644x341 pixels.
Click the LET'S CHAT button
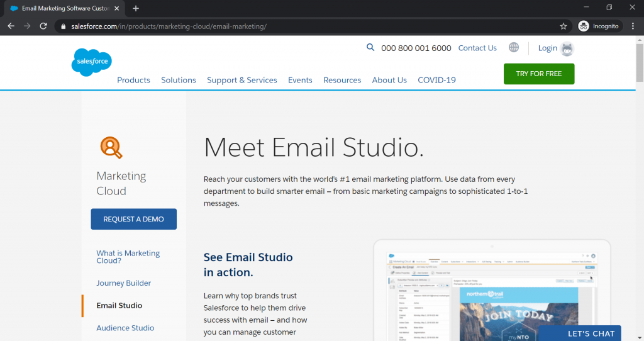tap(580, 333)
